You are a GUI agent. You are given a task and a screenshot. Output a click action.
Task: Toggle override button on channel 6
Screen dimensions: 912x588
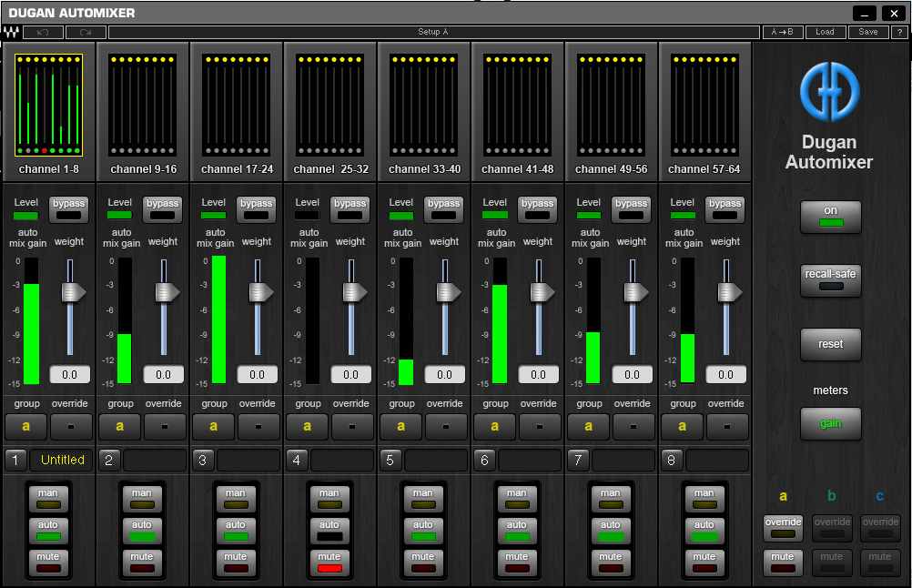pos(539,426)
